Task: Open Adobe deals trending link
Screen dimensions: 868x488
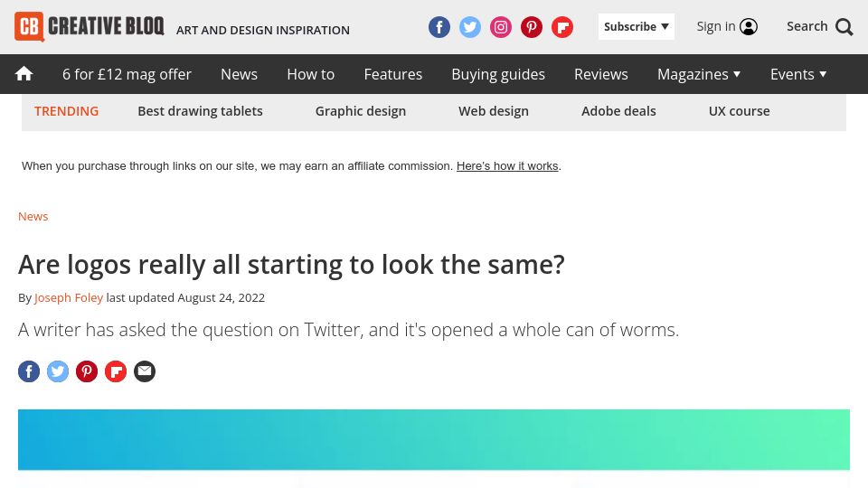Action: pyautogui.click(x=618, y=111)
